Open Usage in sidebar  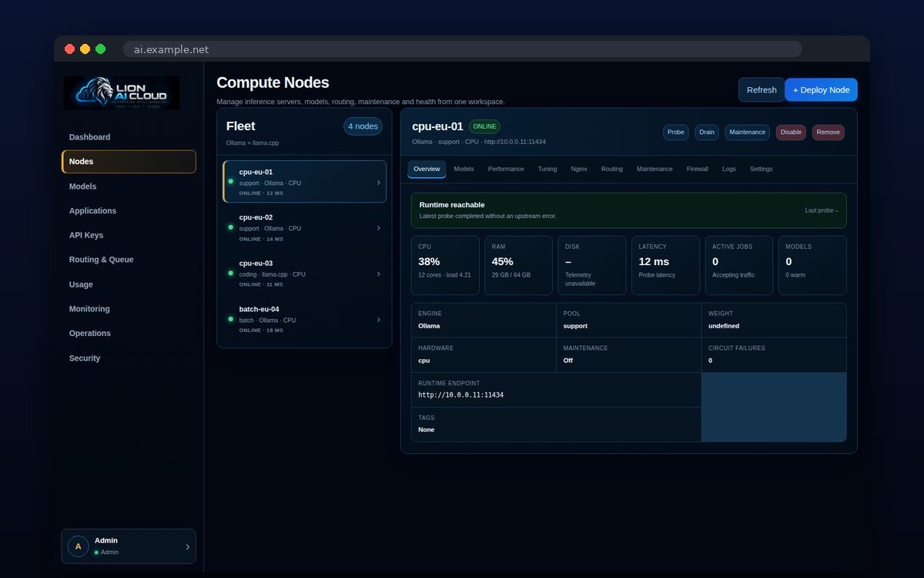click(129, 284)
